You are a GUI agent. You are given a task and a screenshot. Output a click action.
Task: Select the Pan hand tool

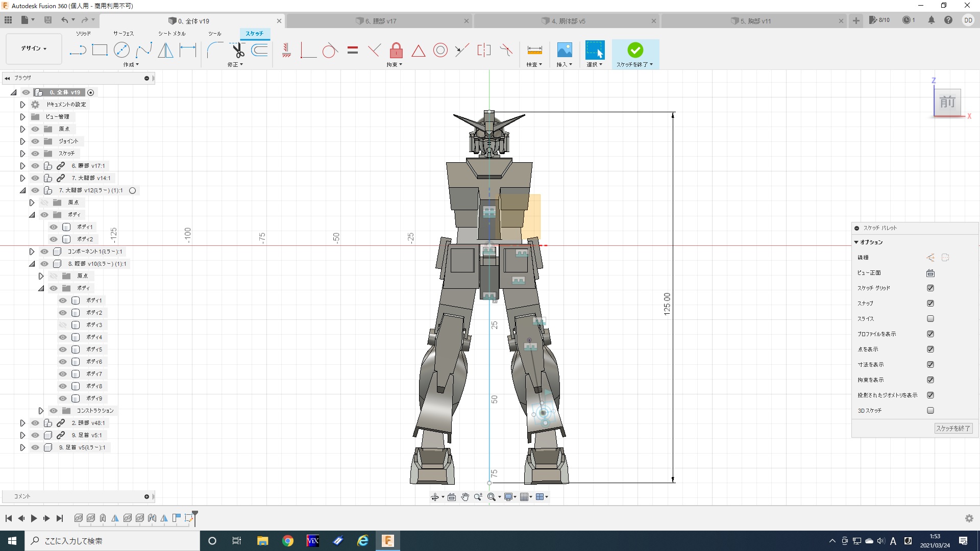click(x=465, y=497)
